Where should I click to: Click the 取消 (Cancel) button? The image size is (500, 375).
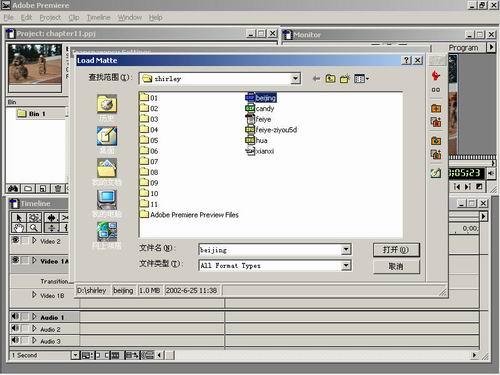(396, 266)
